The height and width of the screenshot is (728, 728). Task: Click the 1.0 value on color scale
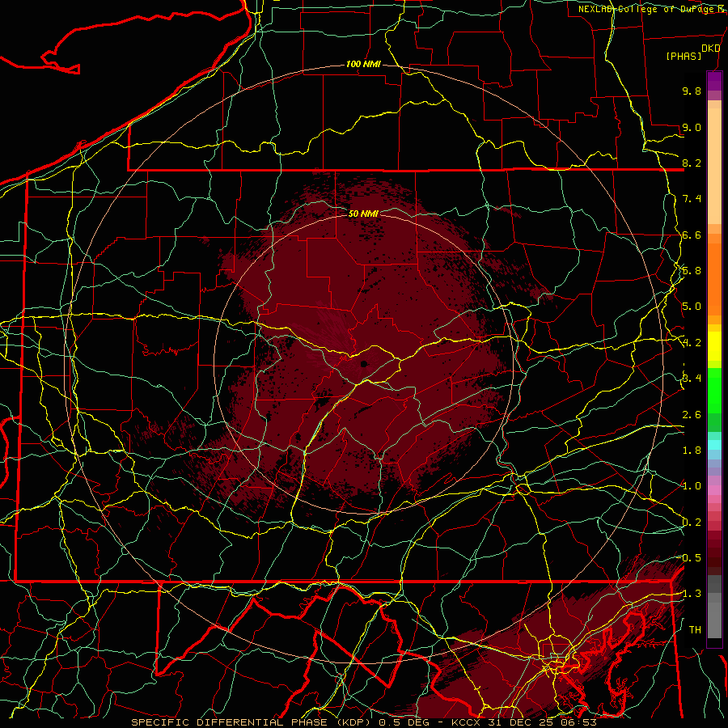coord(692,486)
